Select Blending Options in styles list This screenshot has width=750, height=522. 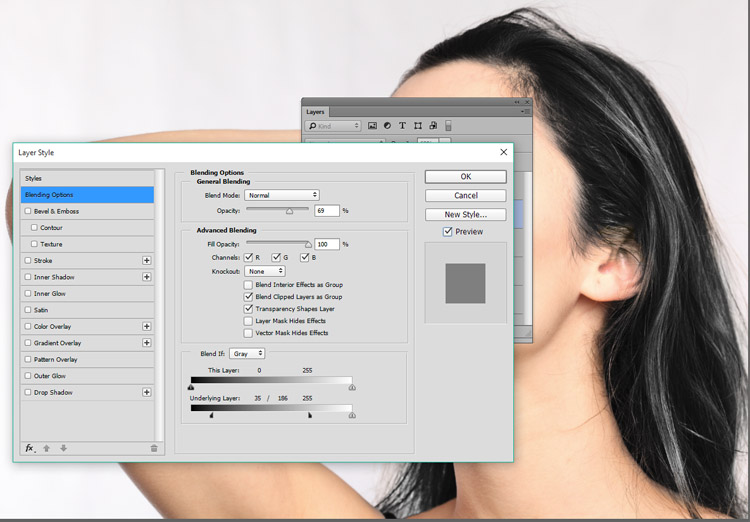coord(87,195)
